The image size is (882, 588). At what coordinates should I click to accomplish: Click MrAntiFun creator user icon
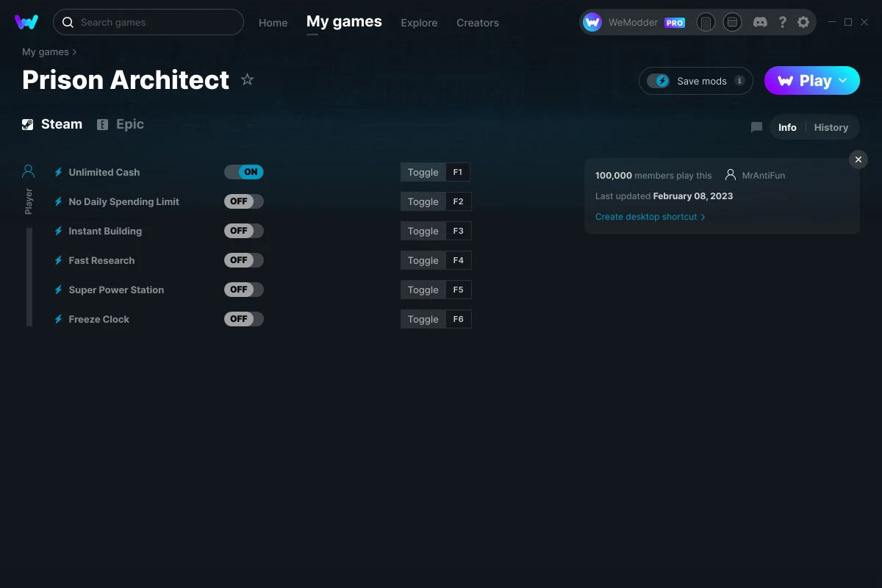tap(730, 175)
